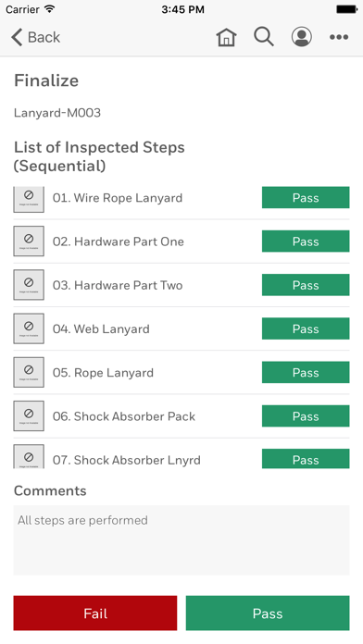This screenshot has width=363, height=644.
Task: Mark the inspection as Fail with red button
Action: (95, 613)
